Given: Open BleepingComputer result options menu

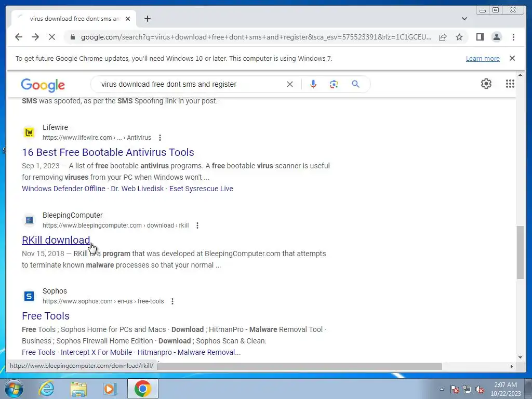Looking at the screenshot, I should [x=197, y=225].
